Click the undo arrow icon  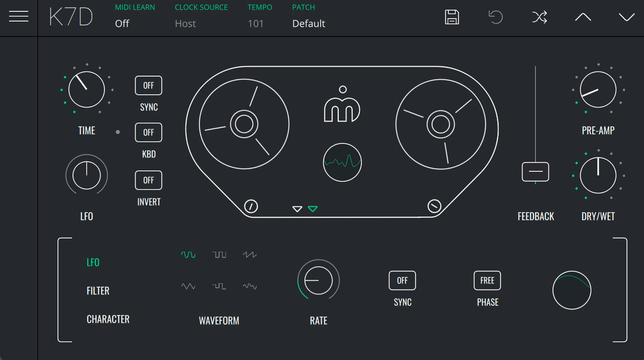pos(495,17)
